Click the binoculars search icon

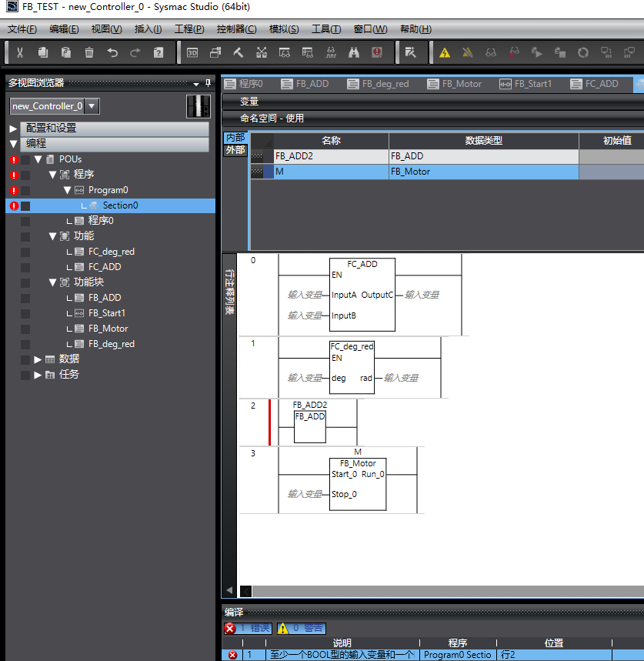point(354,52)
